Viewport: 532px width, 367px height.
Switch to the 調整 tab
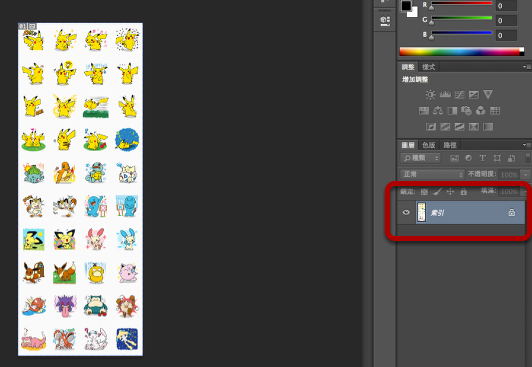click(x=408, y=67)
